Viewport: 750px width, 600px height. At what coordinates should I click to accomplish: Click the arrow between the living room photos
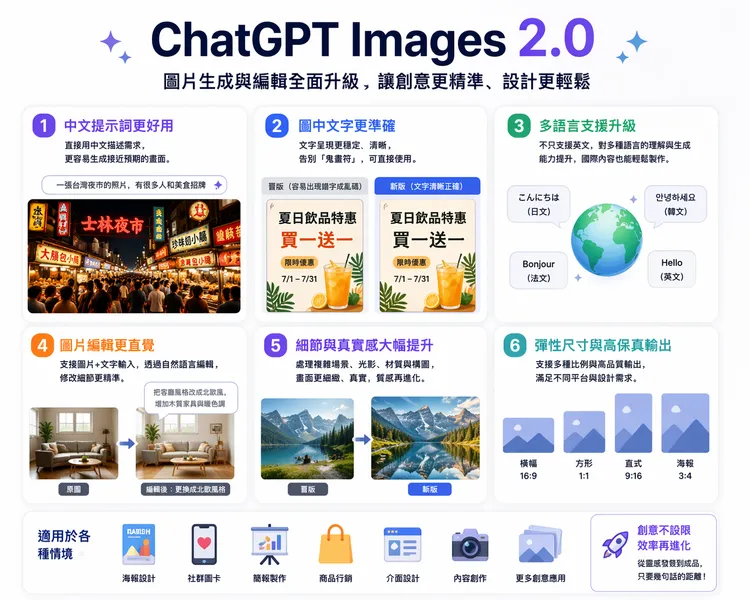click(x=127, y=444)
